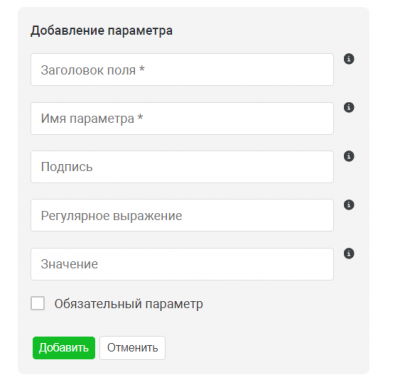The image size is (400, 387).
Task: Open the info hint for Имя параметра
Action: tap(349, 107)
